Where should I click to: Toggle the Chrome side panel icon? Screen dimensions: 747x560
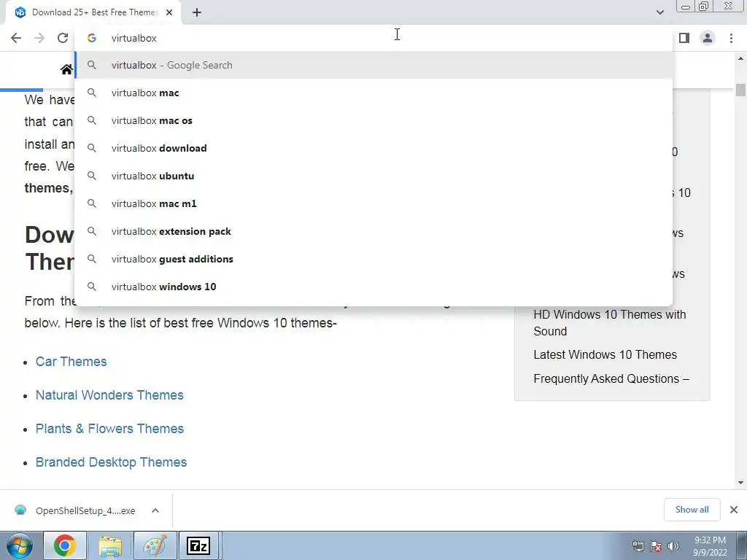coord(684,38)
